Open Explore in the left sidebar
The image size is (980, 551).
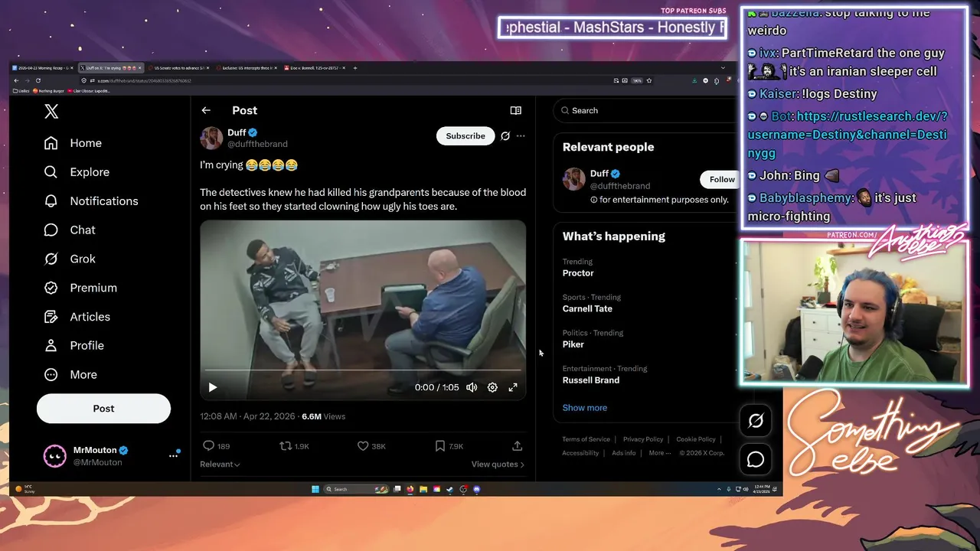point(77,172)
